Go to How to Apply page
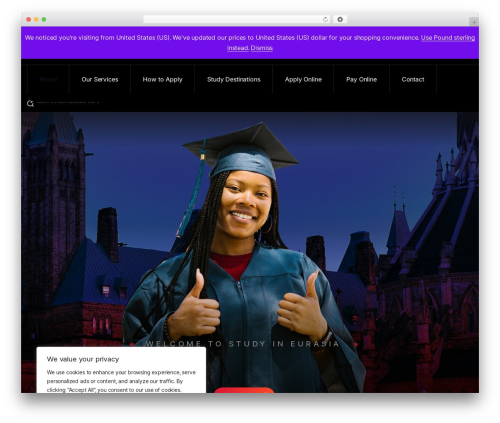Image resolution: width=500 pixels, height=423 pixels. coord(163,79)
